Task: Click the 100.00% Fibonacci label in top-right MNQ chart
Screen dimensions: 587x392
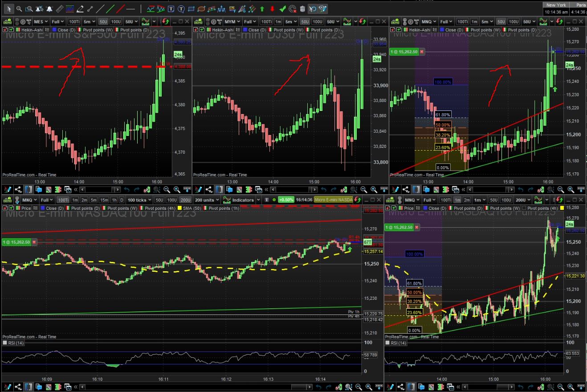Action: (443, 82)
